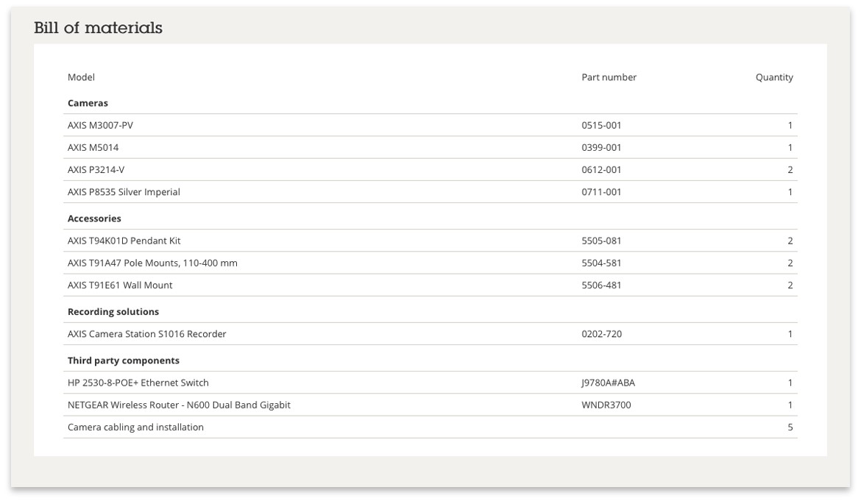Click part number J9780A#ABA
Image resolution: width=861 pixels, height=504 pixels.
pyautogui.click(x=609, y=383)
